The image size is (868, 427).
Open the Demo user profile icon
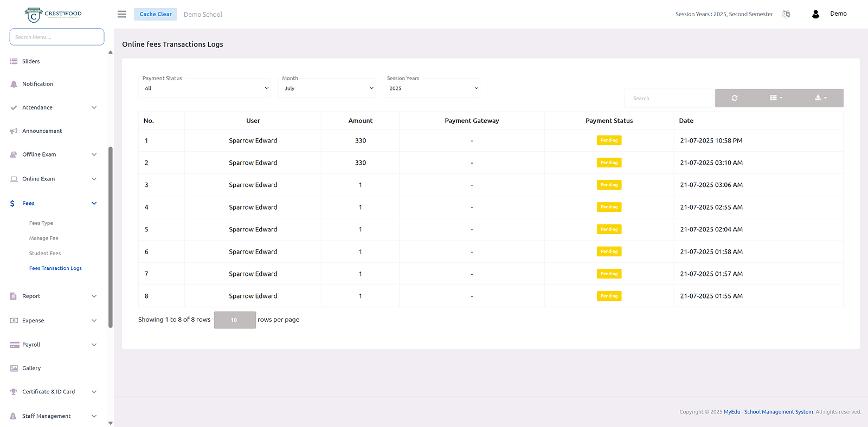coord(815,14)
